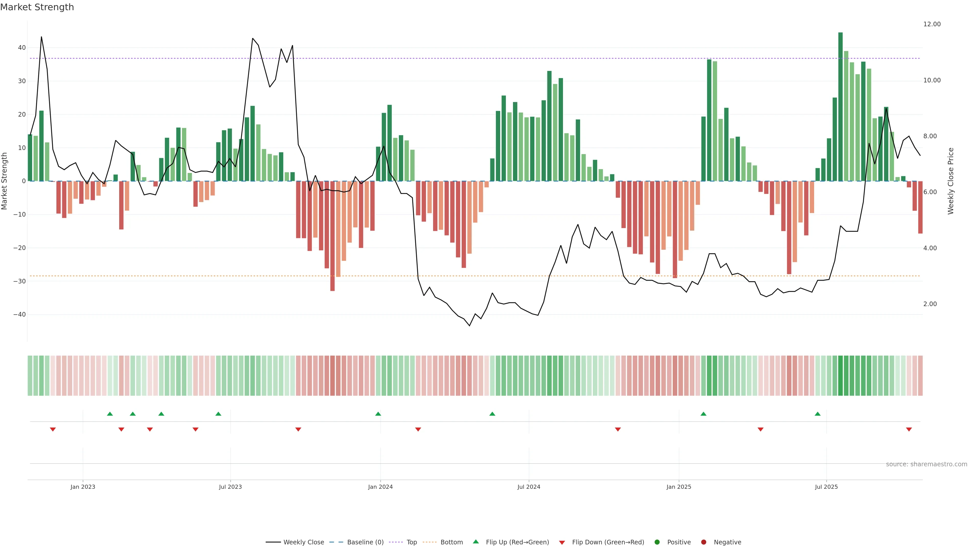
Task: Click the red Flip Down triangle legend icon
Action: [x=562, y=542]
